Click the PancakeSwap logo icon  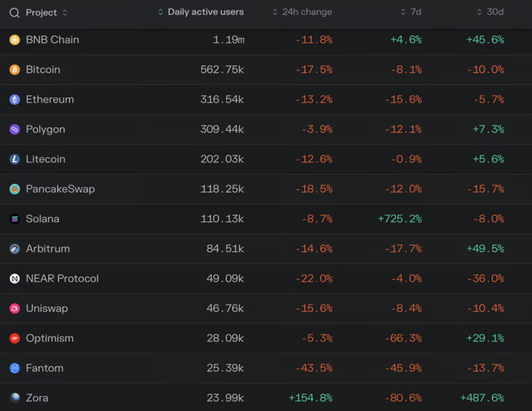14,189
